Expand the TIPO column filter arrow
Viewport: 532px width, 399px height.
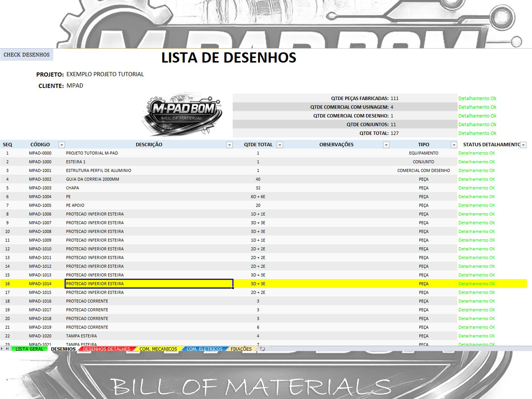coord(454,145)
